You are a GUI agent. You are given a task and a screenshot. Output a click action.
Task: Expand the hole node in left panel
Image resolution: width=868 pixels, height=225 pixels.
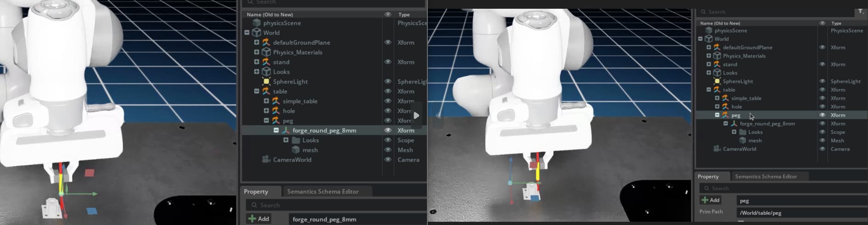[x=266, y=111]
